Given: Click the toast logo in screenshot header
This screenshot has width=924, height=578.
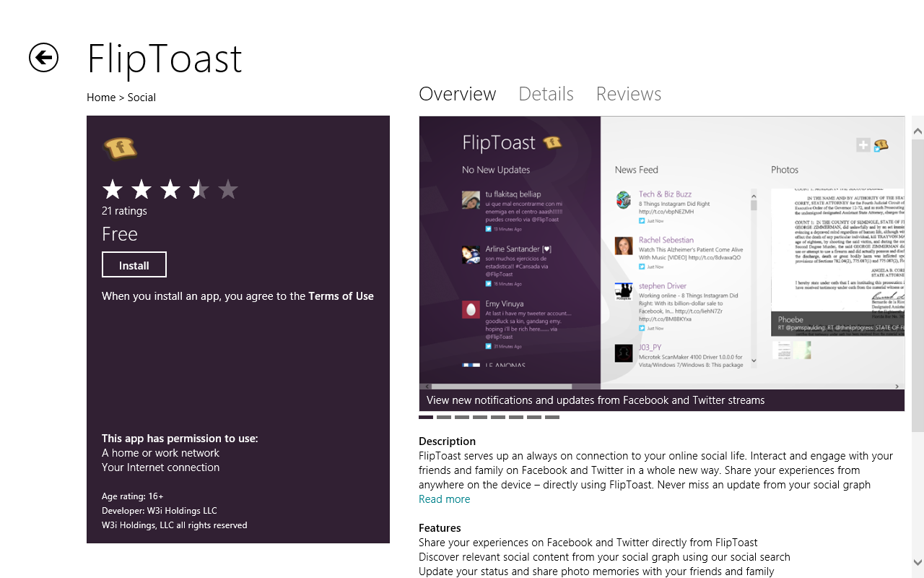Looking at the screenshot, I should click(552, 142).
